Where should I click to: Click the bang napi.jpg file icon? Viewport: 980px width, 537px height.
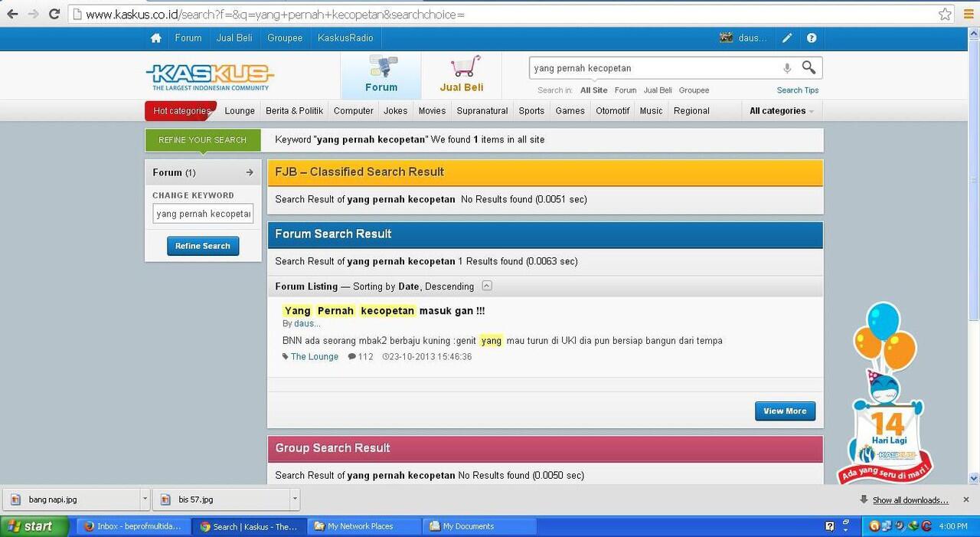pos(15,500)
